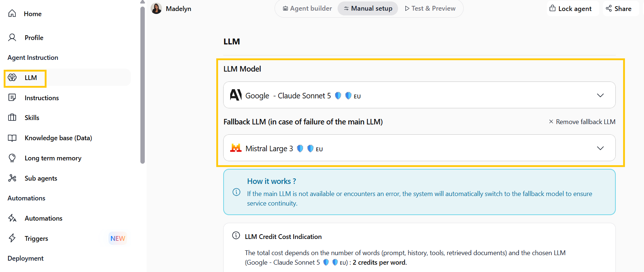Click Madelyn's avatar picture
Image resolution: width=644 pixels, height=272 pixels.
coord(156,8)
